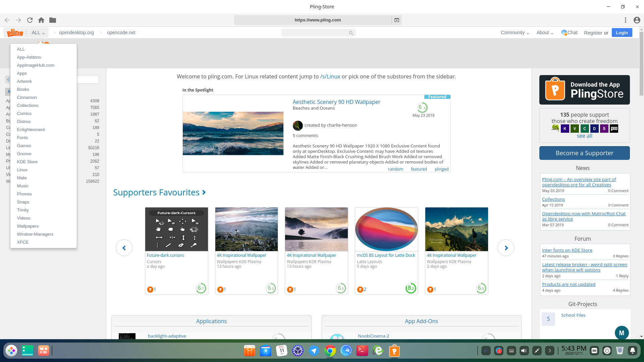
Task: Click Become a Supporter button
Action: (585, 153)
